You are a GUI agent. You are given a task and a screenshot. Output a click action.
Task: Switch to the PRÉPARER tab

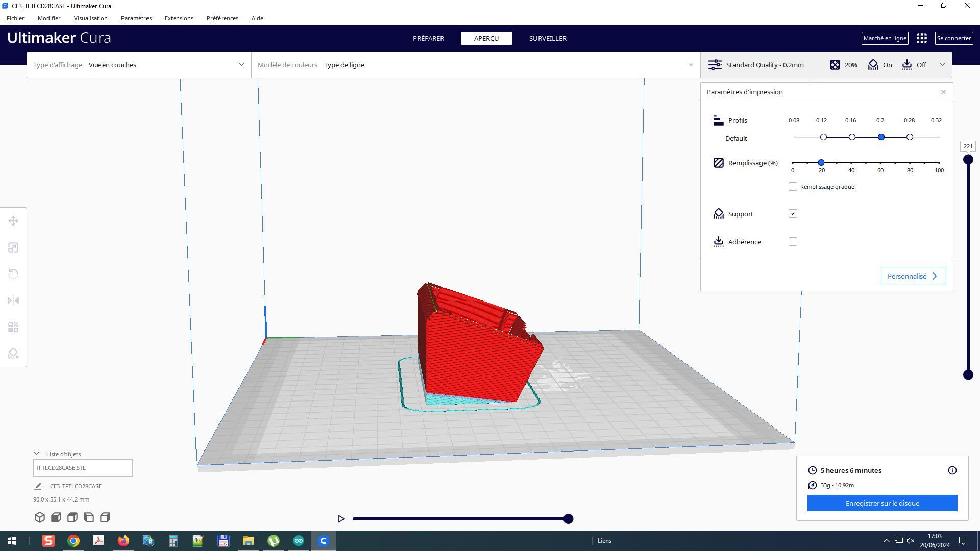point(428,38)
